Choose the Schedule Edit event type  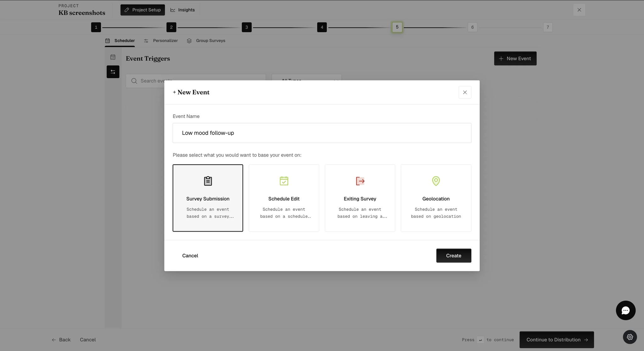[x=284, y=198]
